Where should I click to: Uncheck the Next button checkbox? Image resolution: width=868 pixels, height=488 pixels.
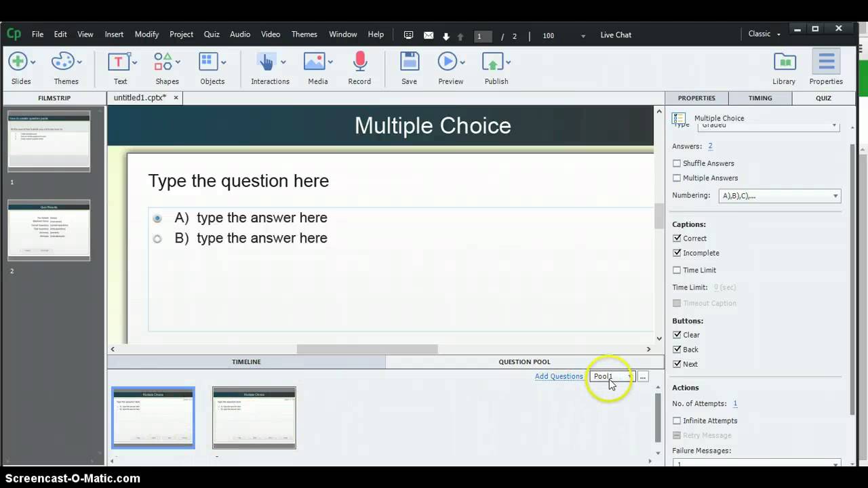(677, 364)
